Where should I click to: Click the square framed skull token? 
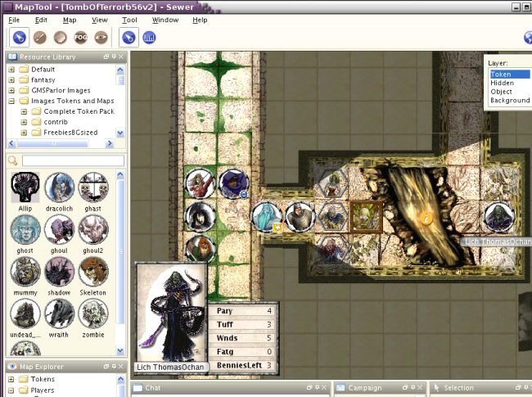pos(366,217)
